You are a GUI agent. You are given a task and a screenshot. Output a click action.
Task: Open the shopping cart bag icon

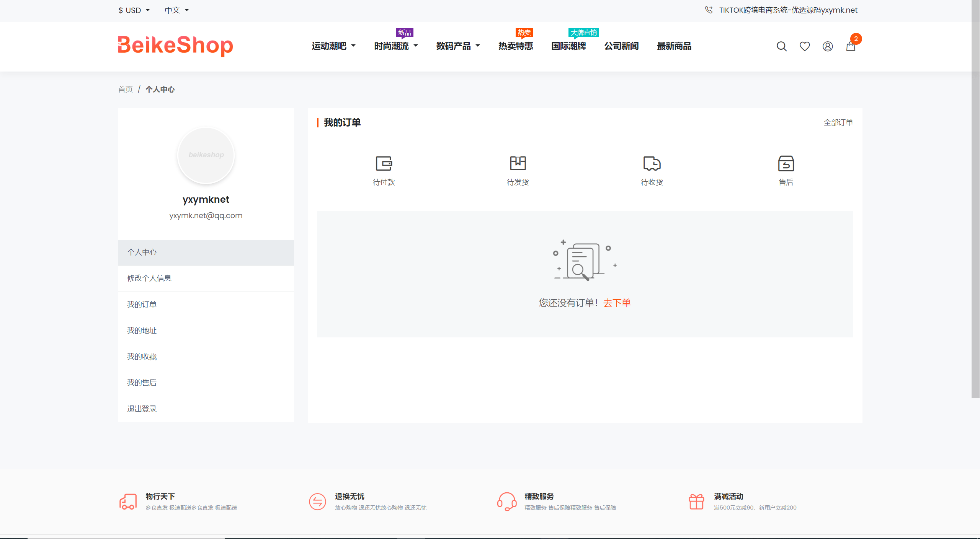pos(851,46)
